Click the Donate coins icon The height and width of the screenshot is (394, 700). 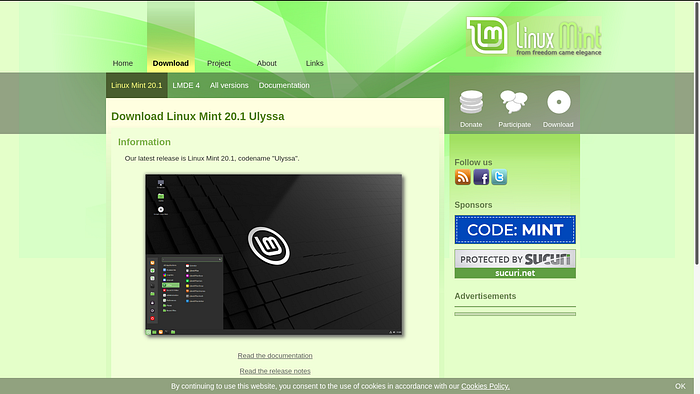(x=471, y=102)
